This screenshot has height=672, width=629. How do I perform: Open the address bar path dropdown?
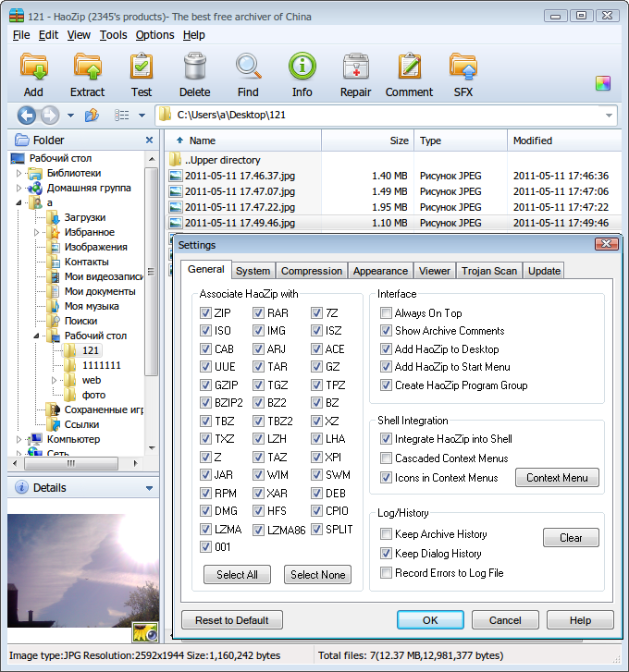coord(609,116)
